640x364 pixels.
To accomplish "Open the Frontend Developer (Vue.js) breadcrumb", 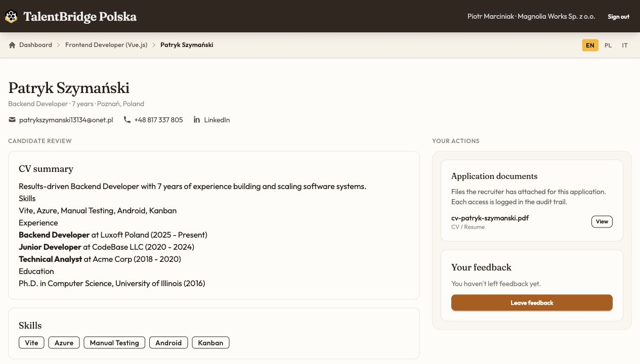I will [x=106, y=45].
